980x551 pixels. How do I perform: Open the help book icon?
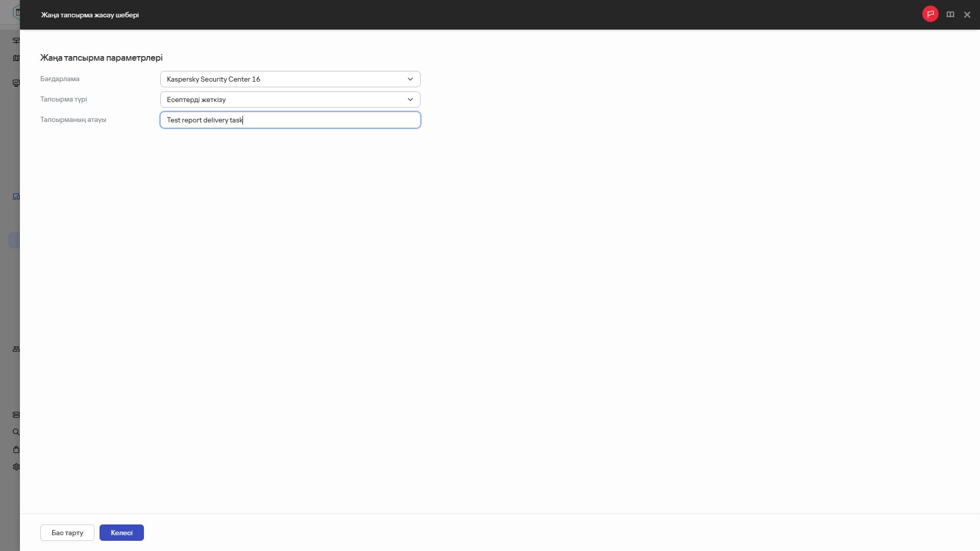click(950, 15)
